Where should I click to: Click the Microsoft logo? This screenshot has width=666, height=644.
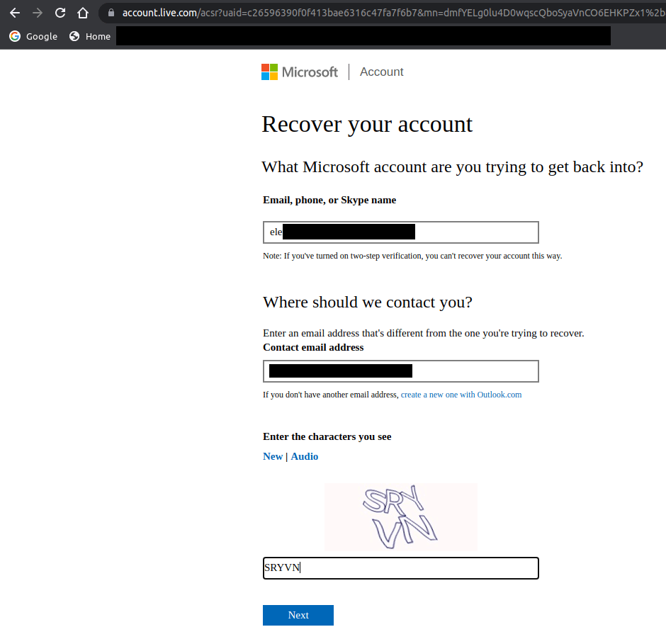(299, 72)
